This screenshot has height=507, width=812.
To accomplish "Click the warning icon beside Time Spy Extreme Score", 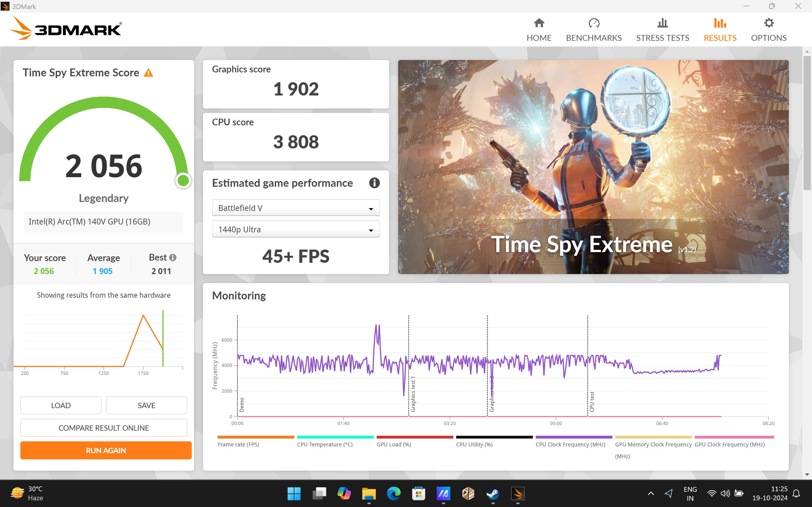I will [148, 73].
